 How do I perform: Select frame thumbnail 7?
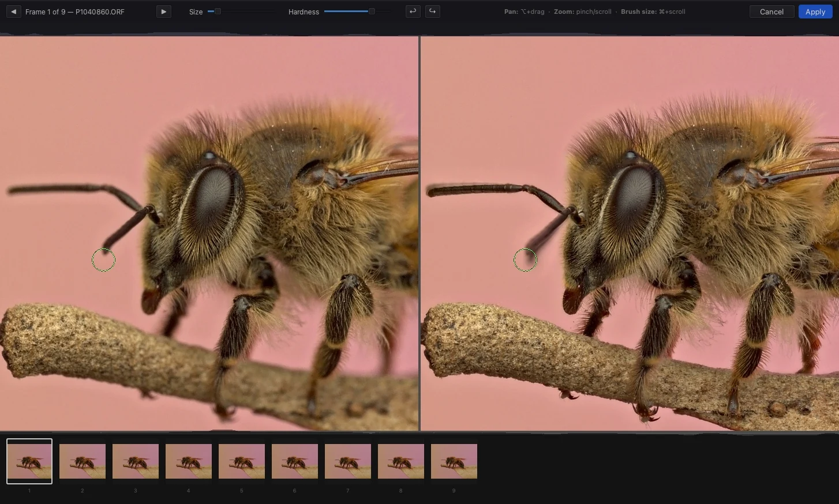[x=348, y=461]
